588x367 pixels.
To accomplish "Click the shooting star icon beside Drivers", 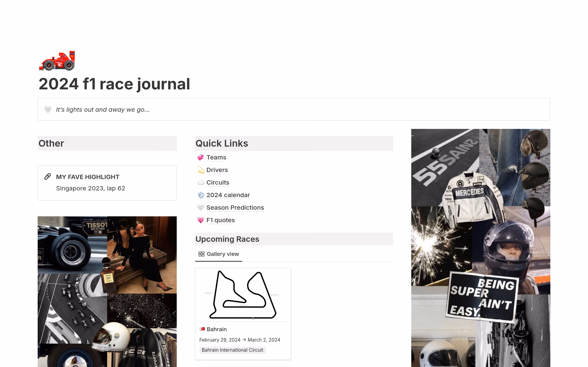I will tap(201, 170).
